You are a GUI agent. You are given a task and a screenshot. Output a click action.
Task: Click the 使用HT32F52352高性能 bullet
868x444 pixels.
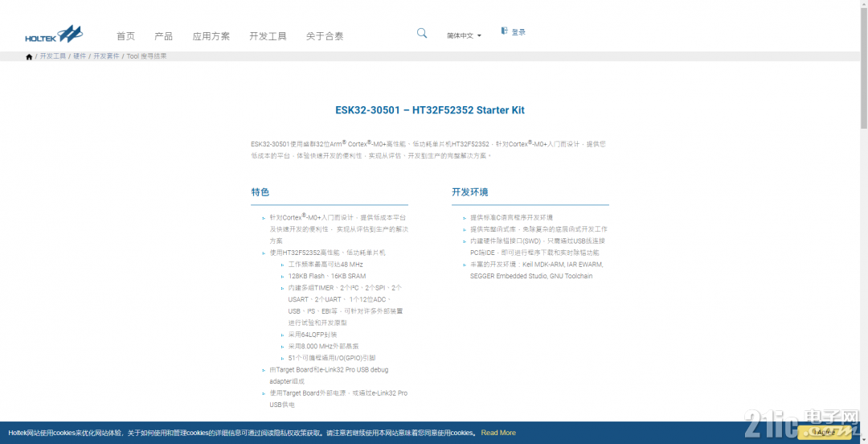pyautogui.click(x=328, y=253)
